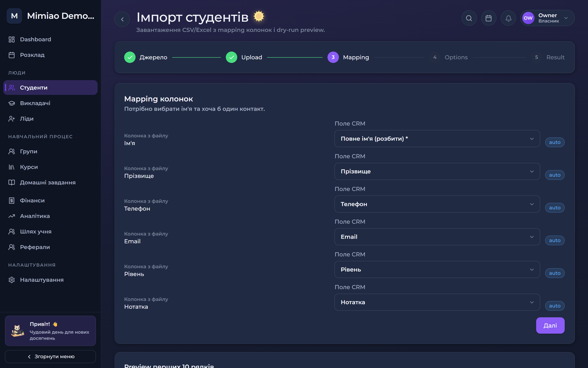Viewport: 588px width, 368px height.
Task: Click the Фінанси receipt icon
Action: pos(12,201)
